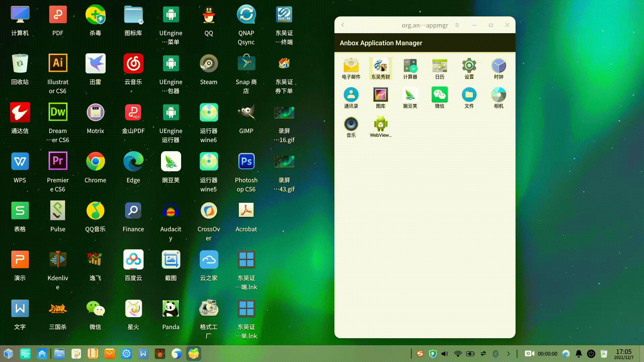Image resolution: width=644 pixels, height=362 pixels.
Task: Navigate back using the Anbox back arrow
Action: coord(342,25)
